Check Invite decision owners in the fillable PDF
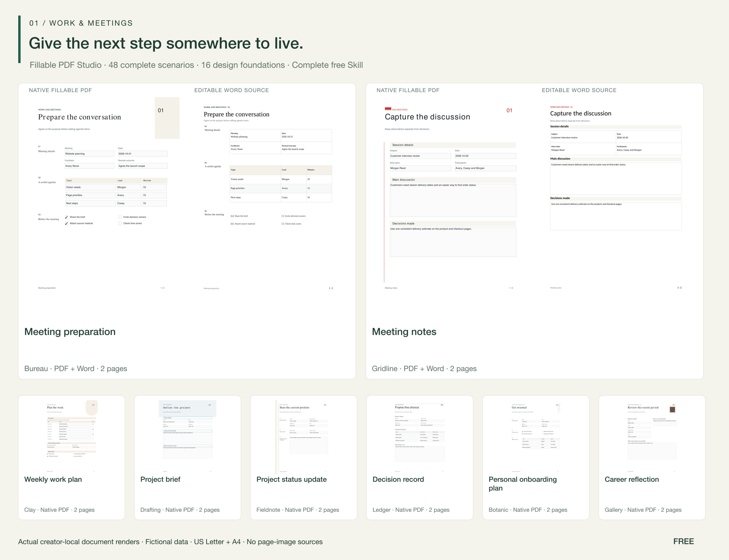This screenshot has height=560, width=729. [x=120, y=217]
